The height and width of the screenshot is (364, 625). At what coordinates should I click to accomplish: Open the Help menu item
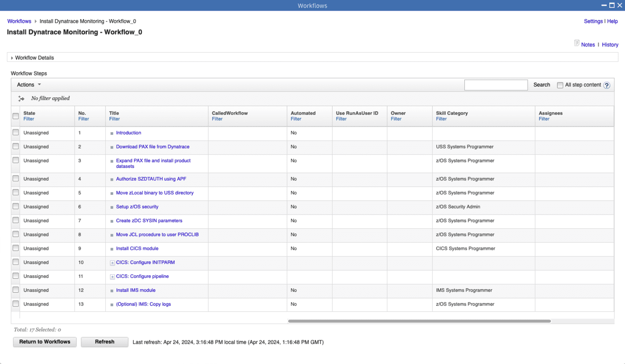coord(613,21)
